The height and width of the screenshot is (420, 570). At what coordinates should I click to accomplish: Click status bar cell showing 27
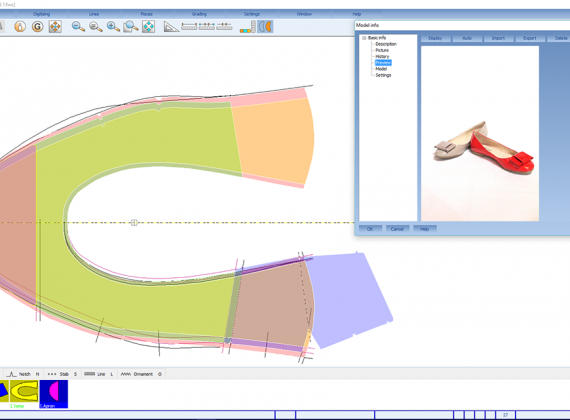pyautogui.click(x=505, y=415)
